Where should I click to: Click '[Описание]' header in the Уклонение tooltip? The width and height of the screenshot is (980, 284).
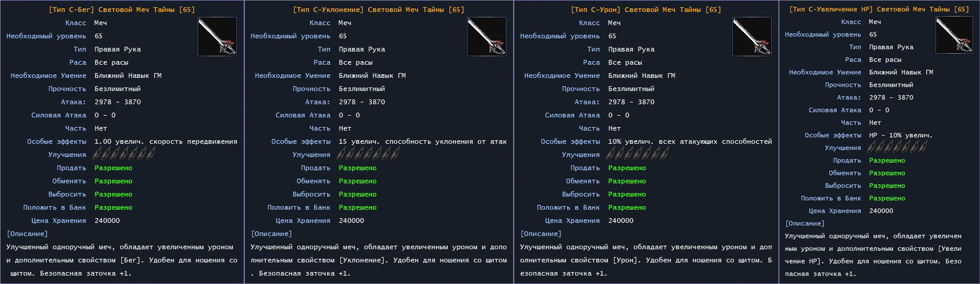(x=271, y=234)
